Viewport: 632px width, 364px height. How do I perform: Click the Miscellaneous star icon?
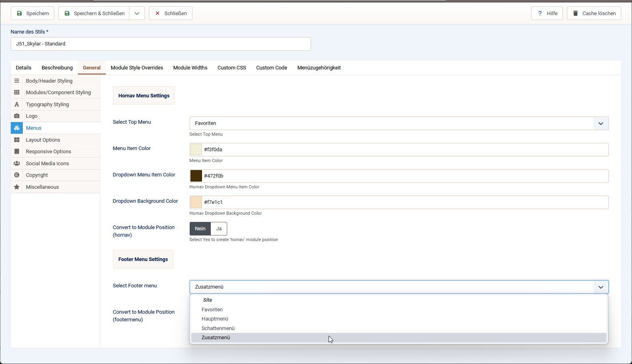[x=17, y=187]
